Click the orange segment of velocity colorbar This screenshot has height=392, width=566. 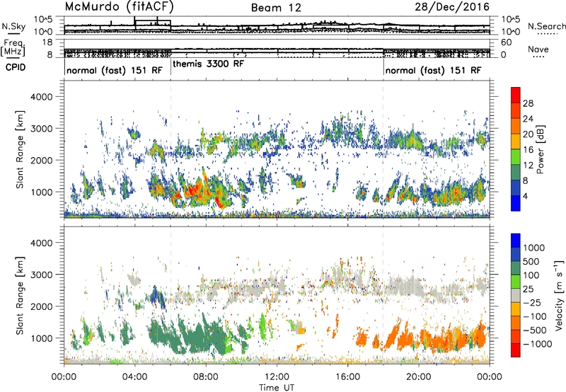[x=516, y=323]
